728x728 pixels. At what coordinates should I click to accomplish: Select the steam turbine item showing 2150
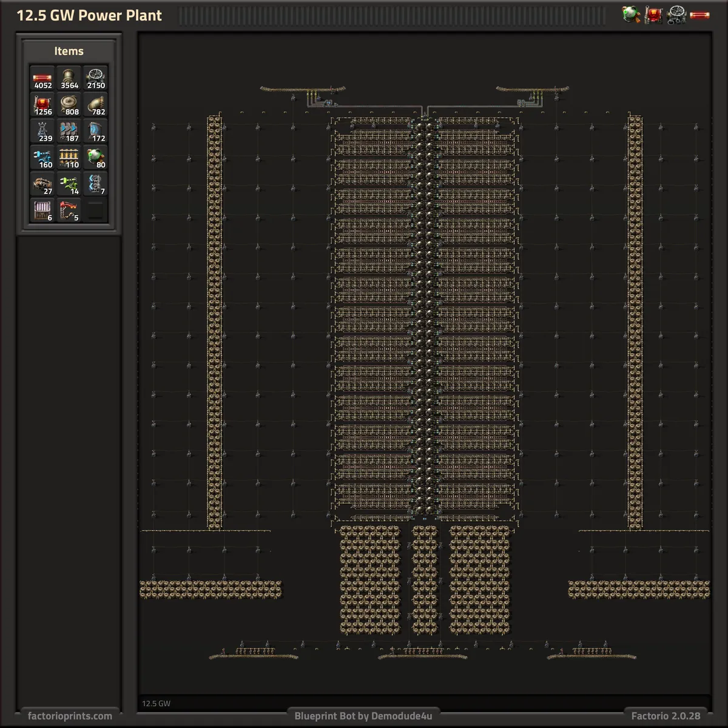[96, 78]
